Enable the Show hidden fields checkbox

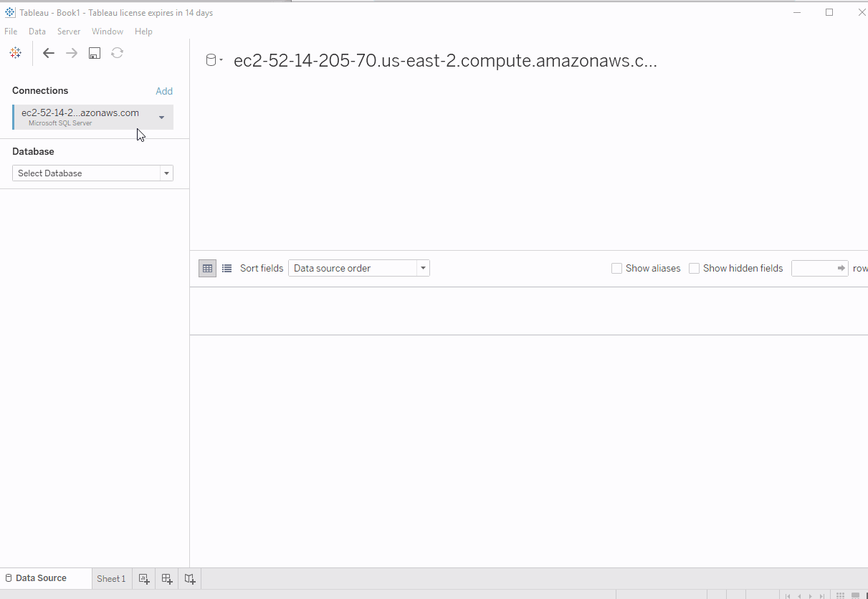(x=694, y=268)
